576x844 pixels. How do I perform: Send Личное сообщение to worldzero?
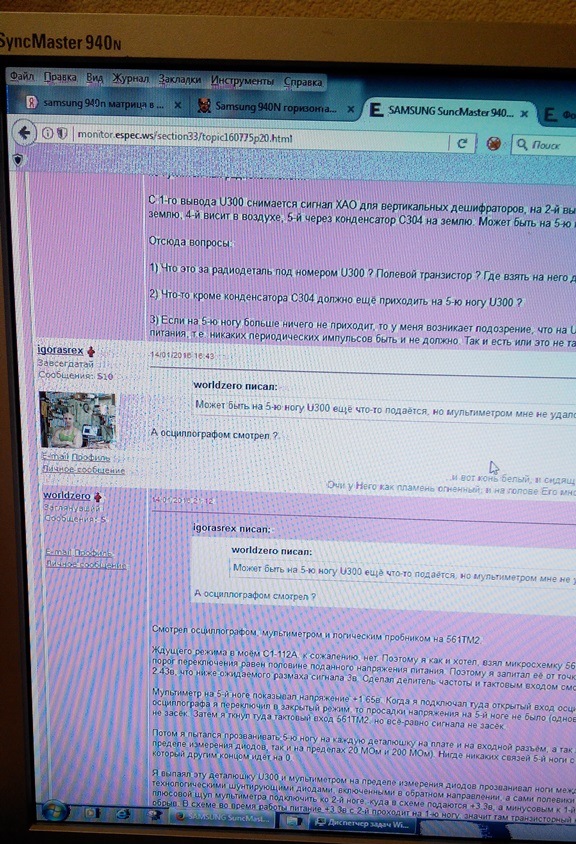86,565
